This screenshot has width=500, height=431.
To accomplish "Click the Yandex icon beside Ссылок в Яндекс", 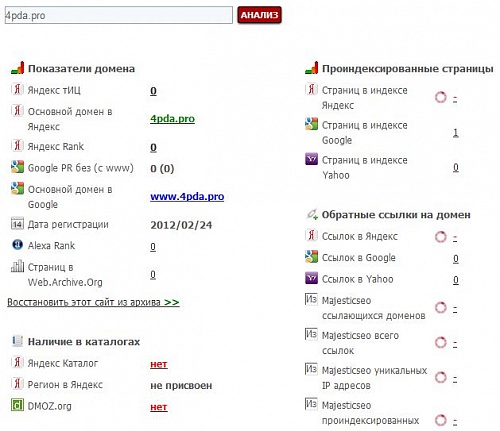I will pos(311,235).
